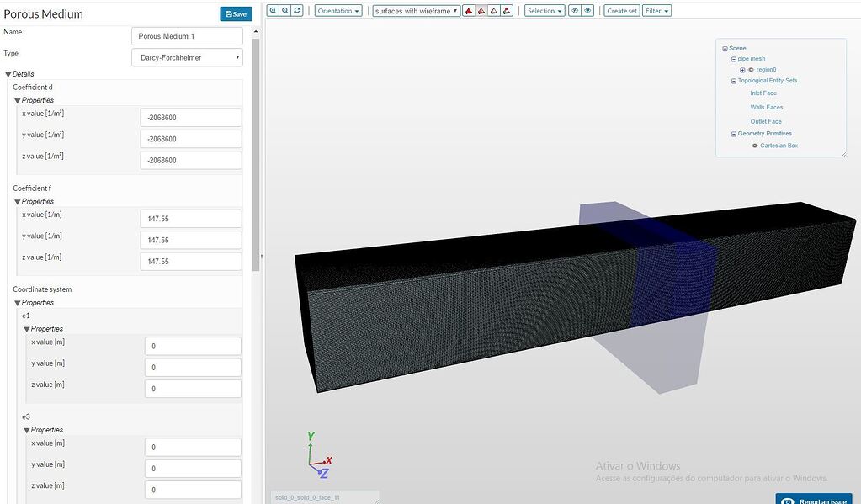Click the open-eye show icon in the toolbar

coord(589,10)
